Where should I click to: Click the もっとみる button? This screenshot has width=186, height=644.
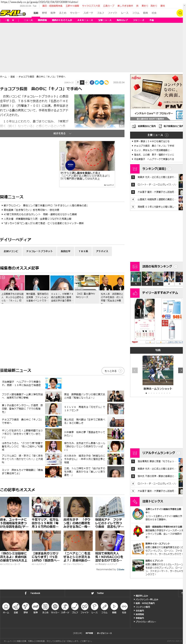click(113, 371)
